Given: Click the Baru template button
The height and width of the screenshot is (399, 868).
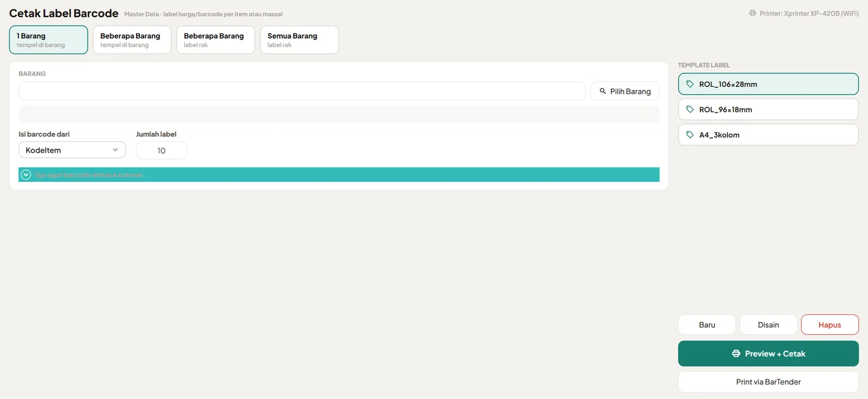Looking at the screenshot, I should point(707,325).
